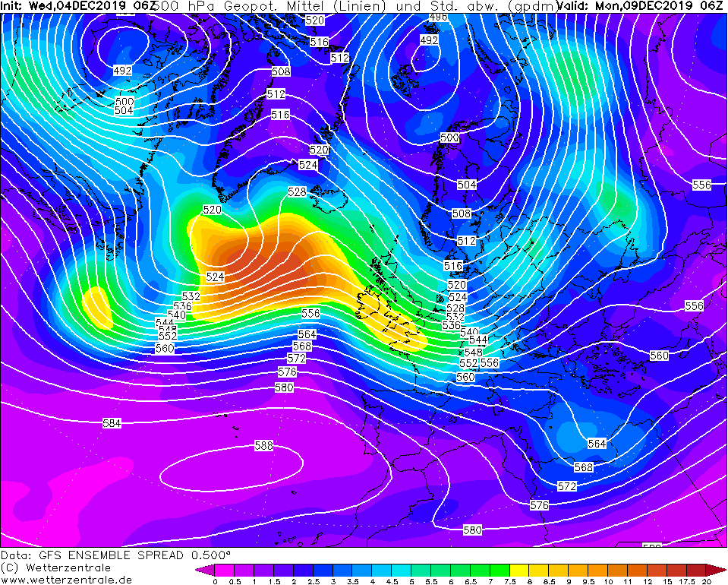Click the (C) Wetterzentrale copyright text
Screen dimensions: 728x585
coord(55,568)
